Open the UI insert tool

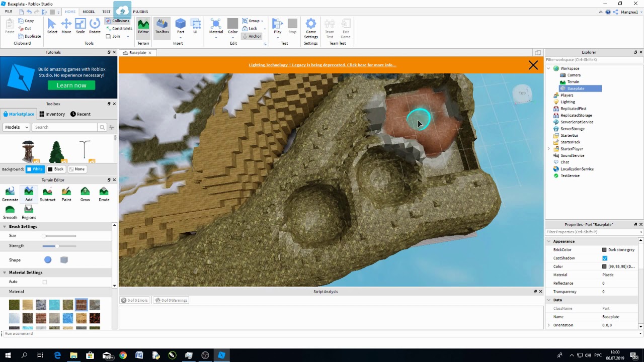[x=196, y=27]
